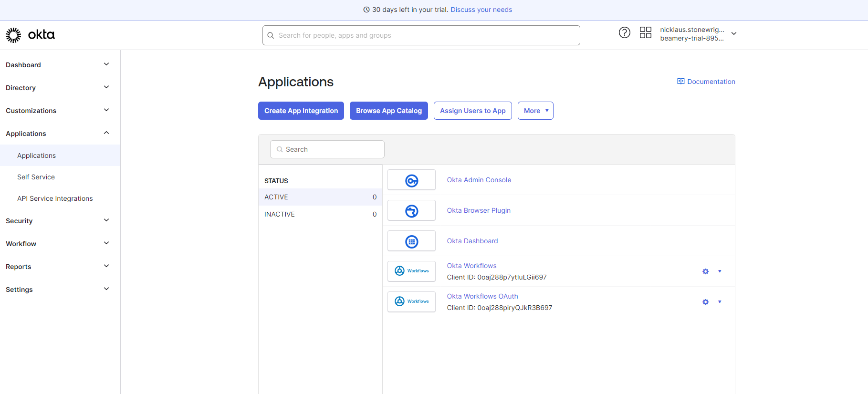
Task: Click the Okta Browser Plugin app icon
Action: [x=411, y=210]
